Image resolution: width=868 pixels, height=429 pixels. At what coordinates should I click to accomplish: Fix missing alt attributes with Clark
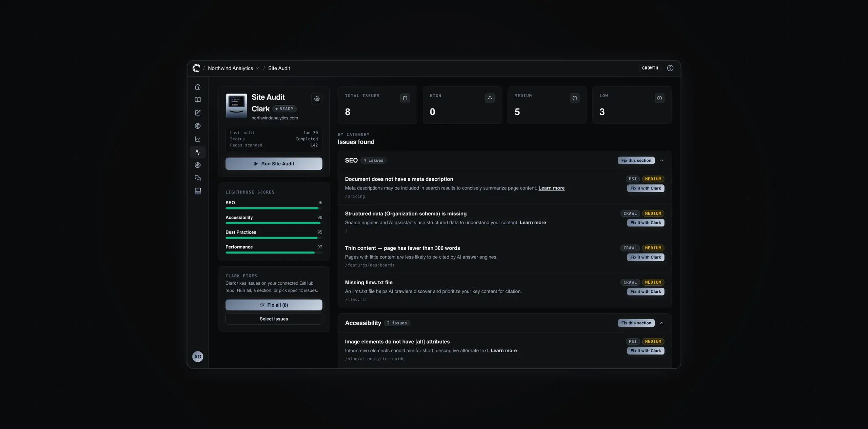[x=646, y=351]
